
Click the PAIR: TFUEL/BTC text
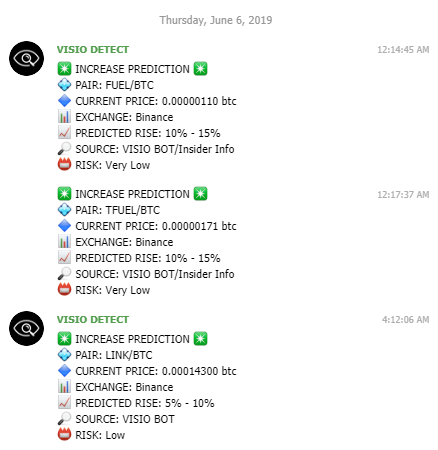tap(117, 210)
